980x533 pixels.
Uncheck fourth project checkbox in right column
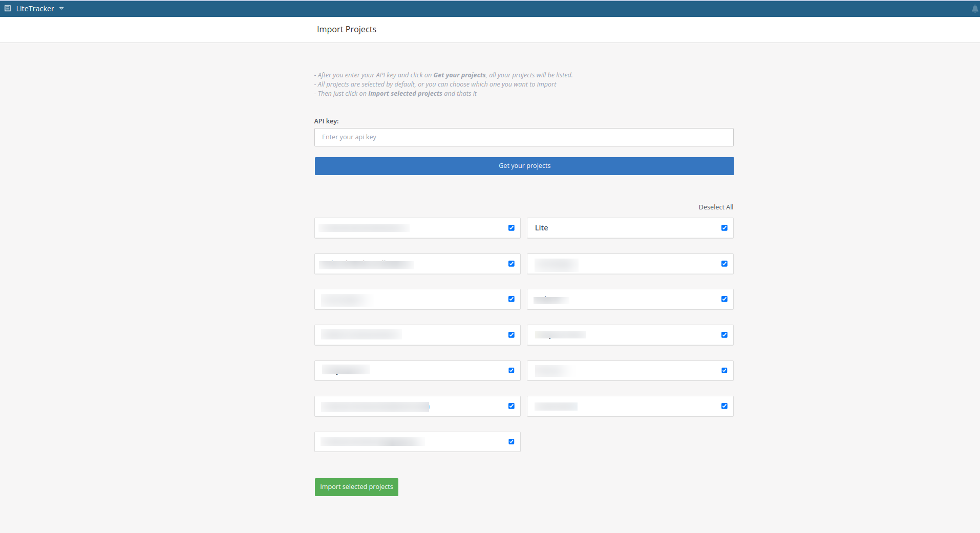click(x=724, y=335)
